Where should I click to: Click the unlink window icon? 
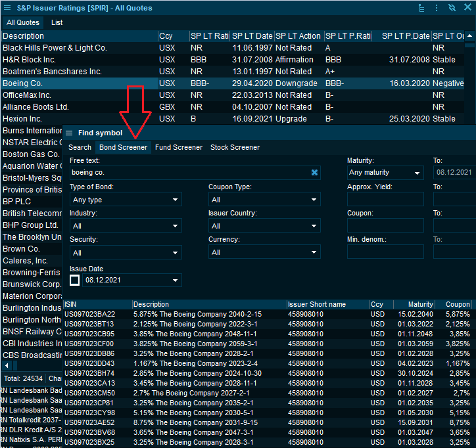coord(452,8)
